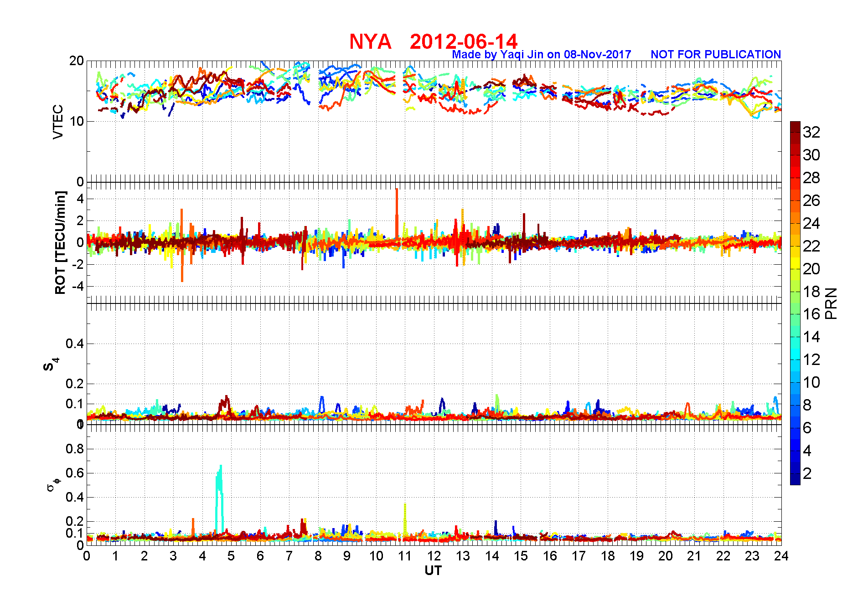
Task: Click colorbar tick label "28"
Action: [x=811, y=178]
